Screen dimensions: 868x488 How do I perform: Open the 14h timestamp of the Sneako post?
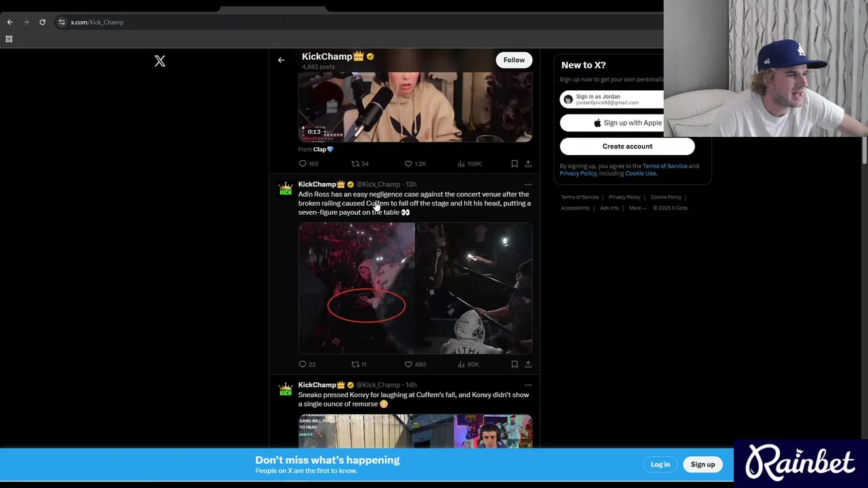point(411,385)
